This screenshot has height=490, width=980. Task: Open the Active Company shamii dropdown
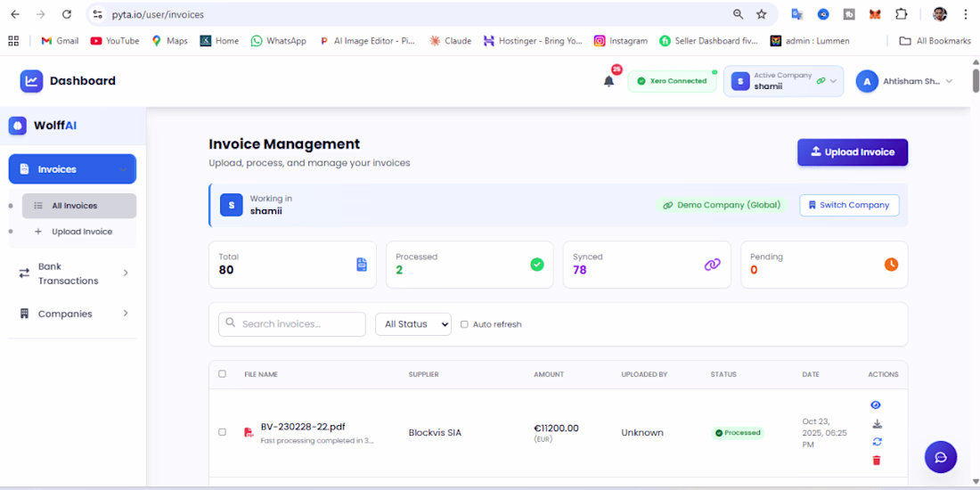[784, 81]
